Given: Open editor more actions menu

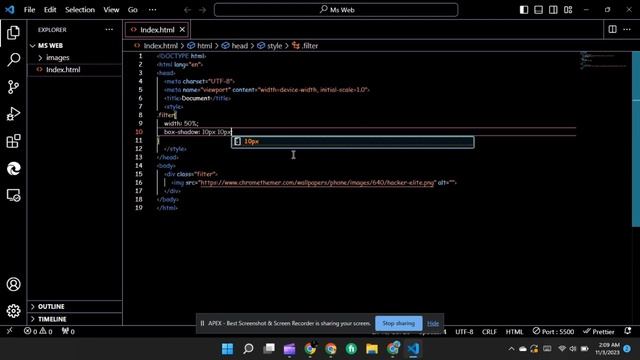Looking at the screenshot, I should 627,29.
